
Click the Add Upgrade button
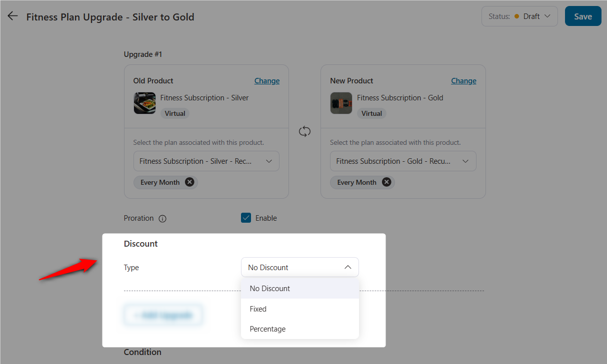coord(163,315)
